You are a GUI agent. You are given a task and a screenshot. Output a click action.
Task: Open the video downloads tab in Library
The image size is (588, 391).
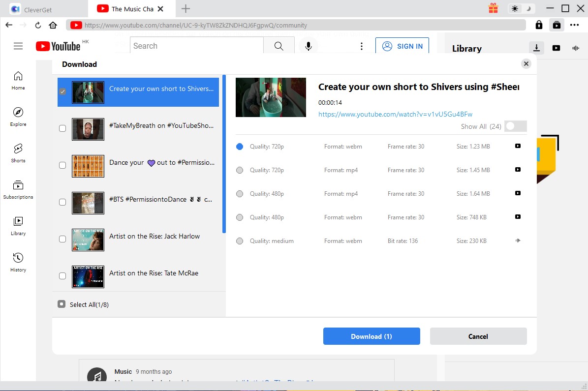(x=557, y=48)
